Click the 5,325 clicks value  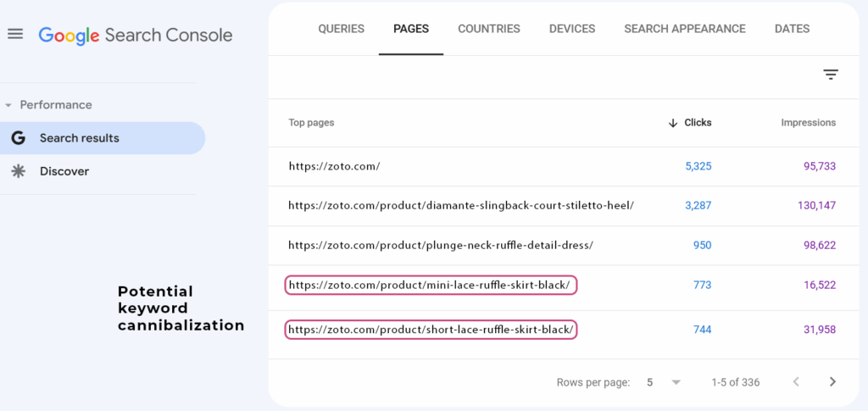click(x=698, y=166)
